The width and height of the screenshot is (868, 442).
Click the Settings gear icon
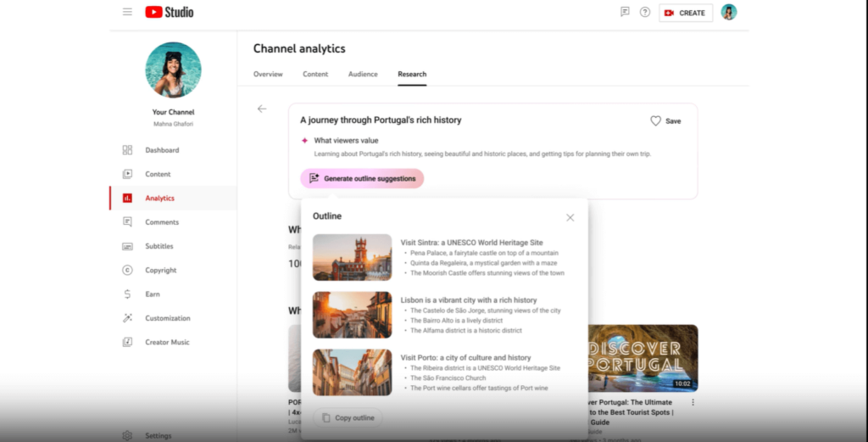coord(127,436)
